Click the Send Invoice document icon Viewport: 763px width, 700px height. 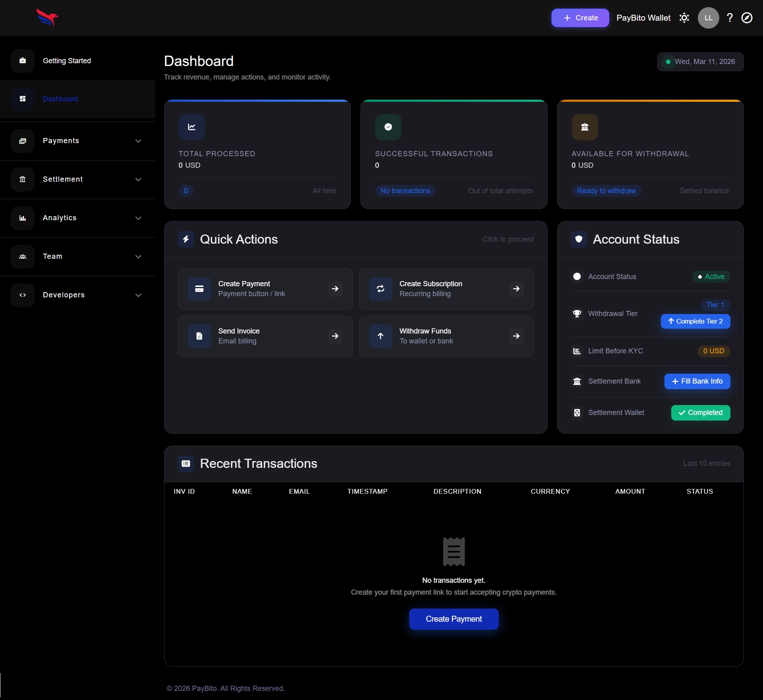click(x=199, y=336)
